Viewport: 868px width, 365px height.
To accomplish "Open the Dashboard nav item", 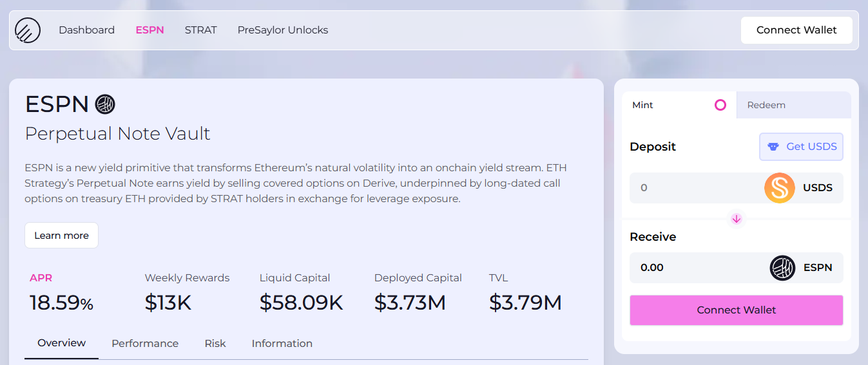I will coord(86,30).
